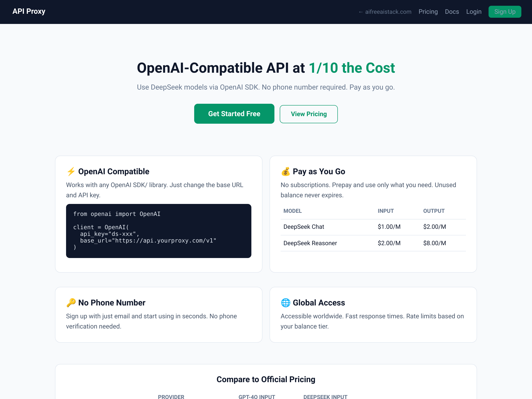The height and width of the screenshot is (399, 532).
Task: Click 'from openai import OpenAI' line
Action: [117, 214]
